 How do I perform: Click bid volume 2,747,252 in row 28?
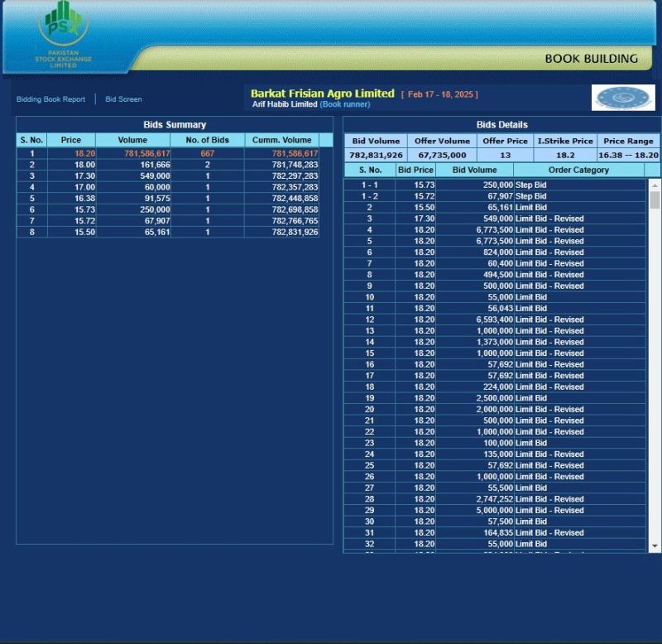point(495,499)
